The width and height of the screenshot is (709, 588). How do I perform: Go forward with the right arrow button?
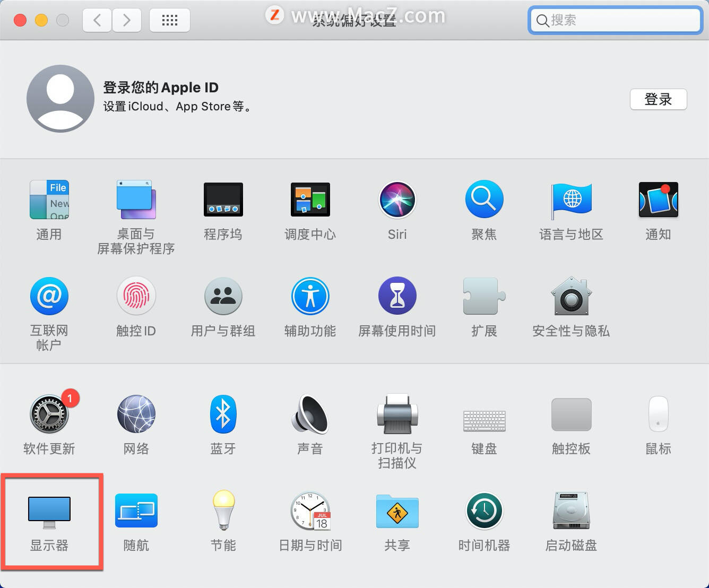pyautogui.click(x=126, y=20)
